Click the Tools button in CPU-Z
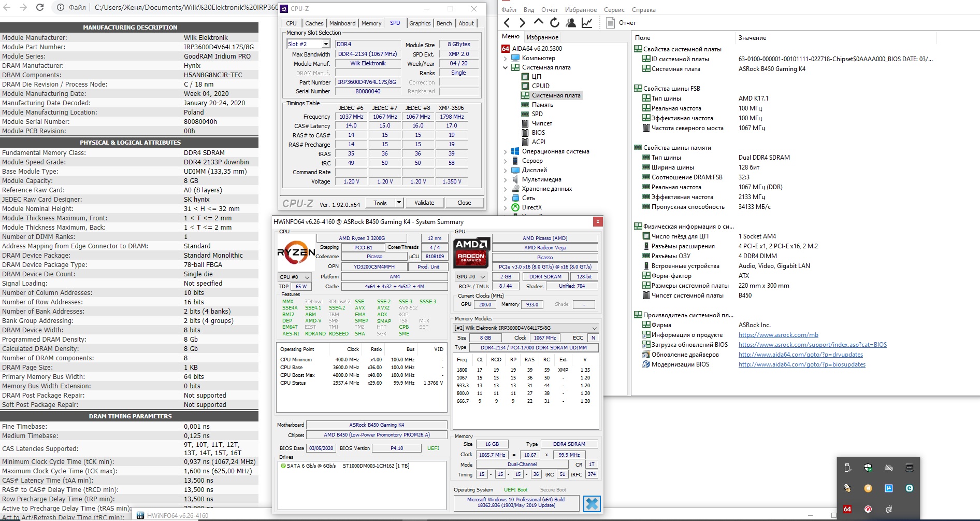The height and width of the screenshot is (521, 980). [x=380, y=203]
